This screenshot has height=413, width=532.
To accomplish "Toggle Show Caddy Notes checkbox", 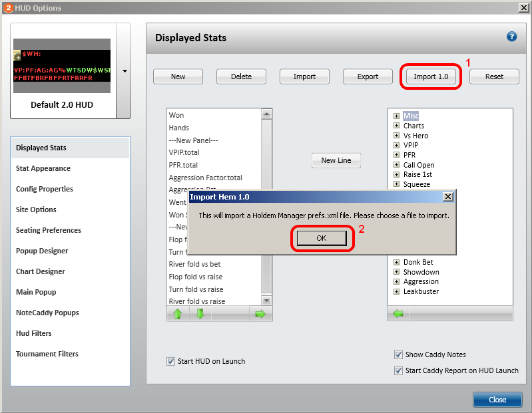I will (x=398, y=354).
